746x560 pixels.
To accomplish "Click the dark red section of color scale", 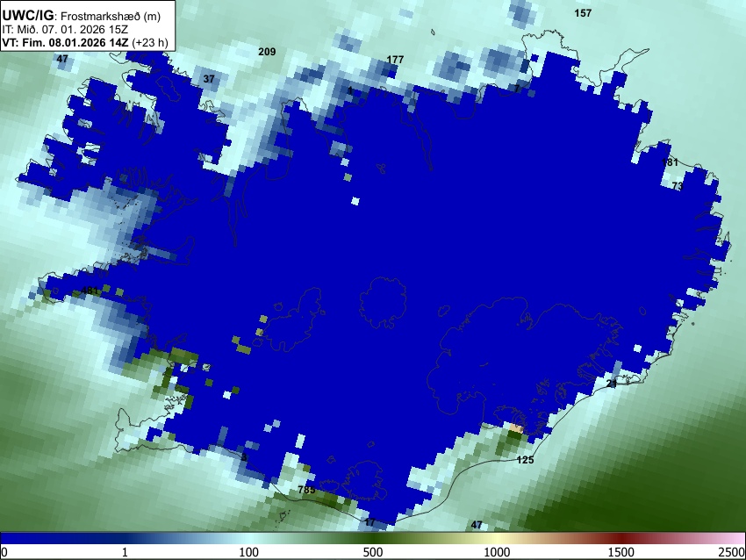I will (x=620, y=539).
